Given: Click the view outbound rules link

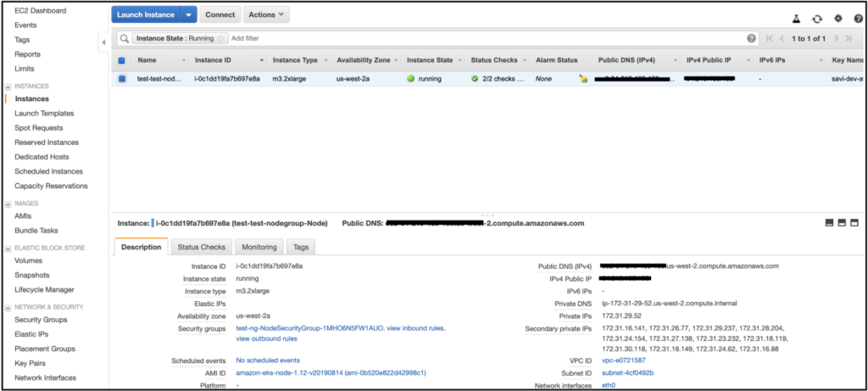Looking at the screenshot, I should pos(266,338).
